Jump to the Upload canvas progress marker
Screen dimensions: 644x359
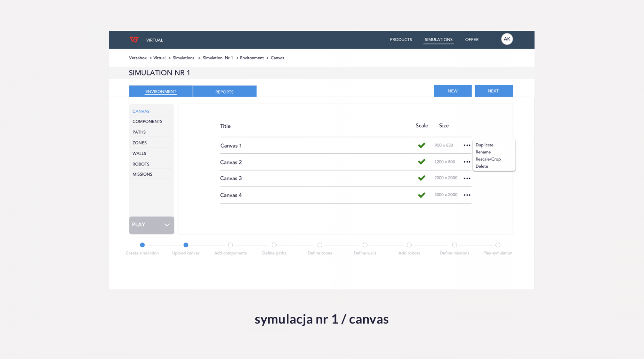pyautogui.click(x=186, y=245)
